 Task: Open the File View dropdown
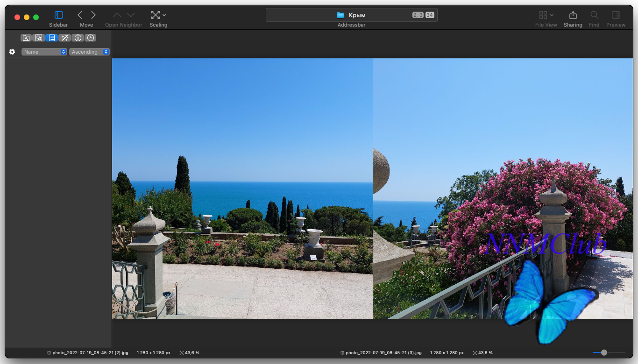[546, 15]
